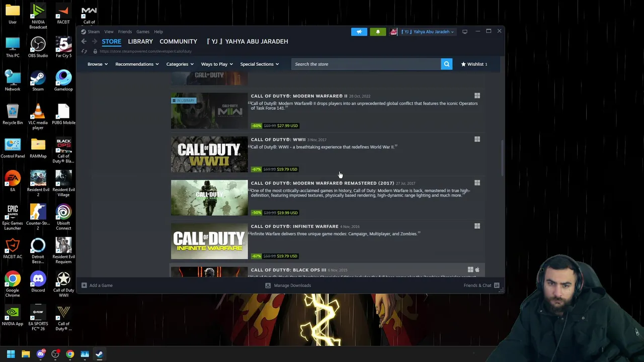This screenshot has height=362, width=644.
Task: Click the Manage Downloads label
Action: (292, 285)
